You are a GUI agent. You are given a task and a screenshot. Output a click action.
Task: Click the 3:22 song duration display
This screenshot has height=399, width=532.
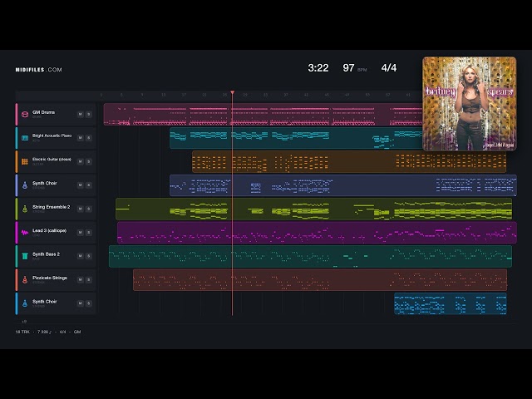pyautogui.click(x=318, y=68)
